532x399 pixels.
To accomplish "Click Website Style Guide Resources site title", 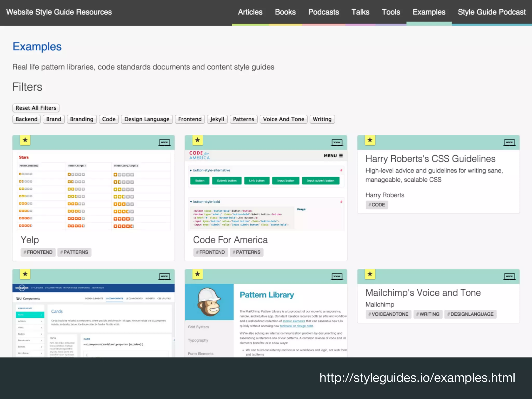I will tap(59, 12).
